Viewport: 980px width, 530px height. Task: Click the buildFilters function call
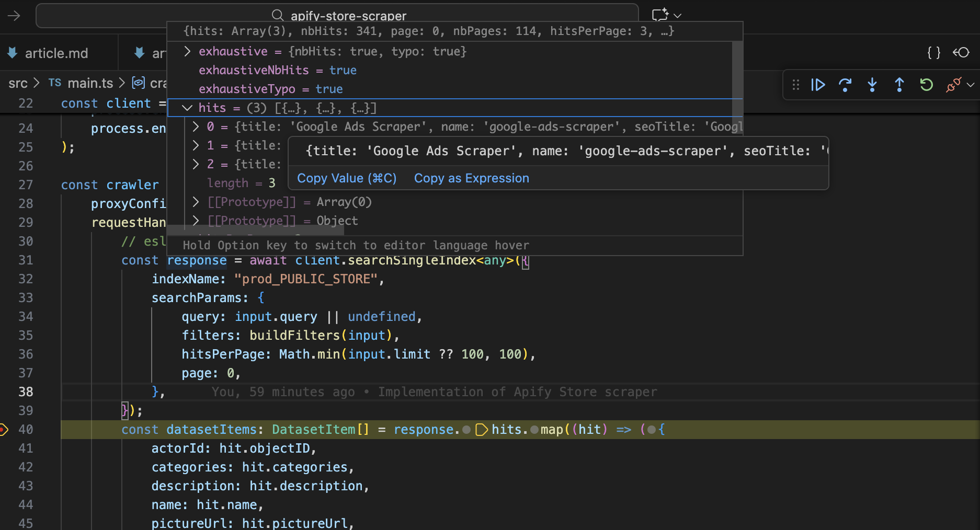295,336
